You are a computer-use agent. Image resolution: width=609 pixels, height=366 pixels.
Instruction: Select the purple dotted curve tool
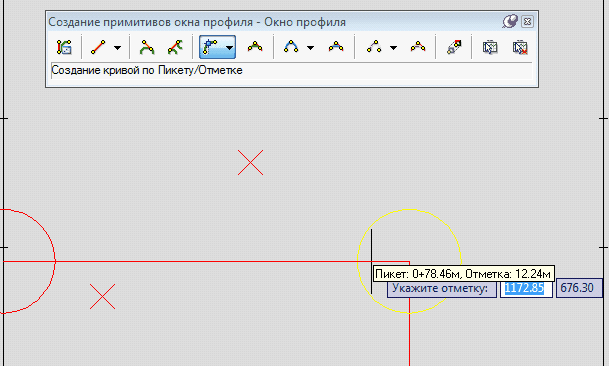(x=374, y=47)
